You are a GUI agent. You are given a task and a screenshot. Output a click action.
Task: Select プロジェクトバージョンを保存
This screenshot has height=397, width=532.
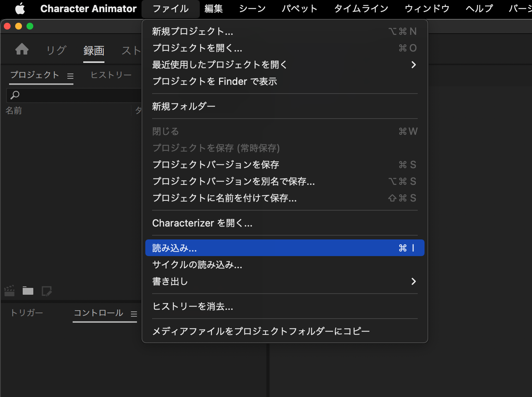(x=285, y=165)
